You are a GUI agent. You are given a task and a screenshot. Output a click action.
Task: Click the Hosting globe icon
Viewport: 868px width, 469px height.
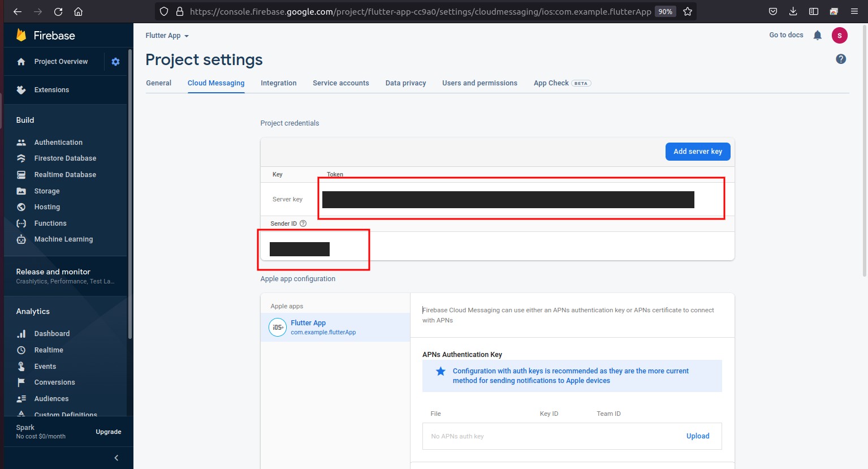[x=21, y=207]
